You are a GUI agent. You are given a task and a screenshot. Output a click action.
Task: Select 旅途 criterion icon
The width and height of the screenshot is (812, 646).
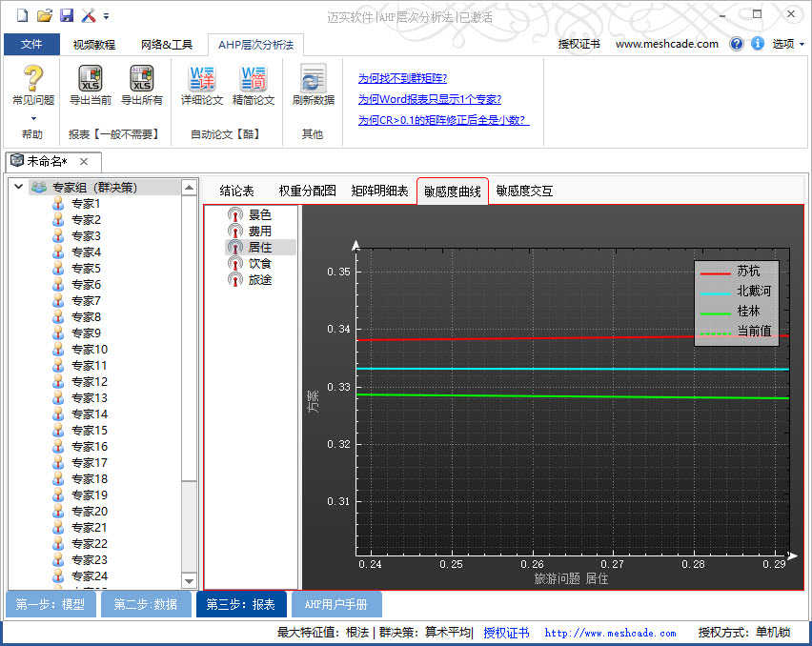point(235,279)
